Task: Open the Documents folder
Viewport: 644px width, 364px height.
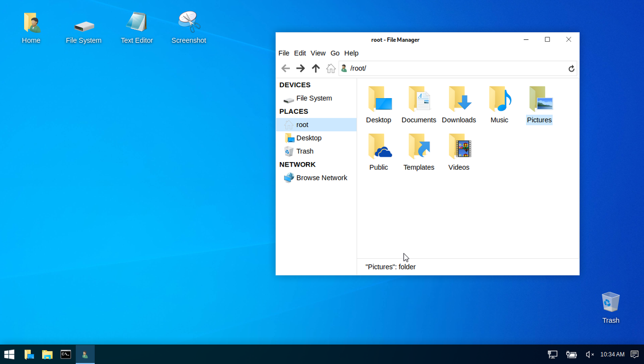Action: (419, 101)
